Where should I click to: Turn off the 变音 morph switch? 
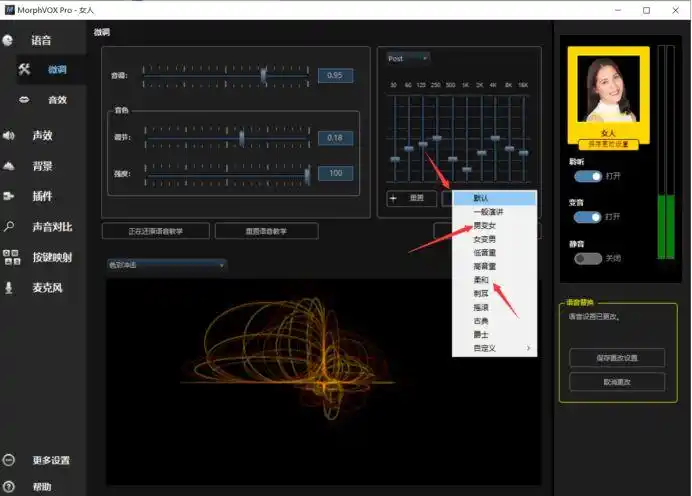pyautogui.click(x=588, y=217)
